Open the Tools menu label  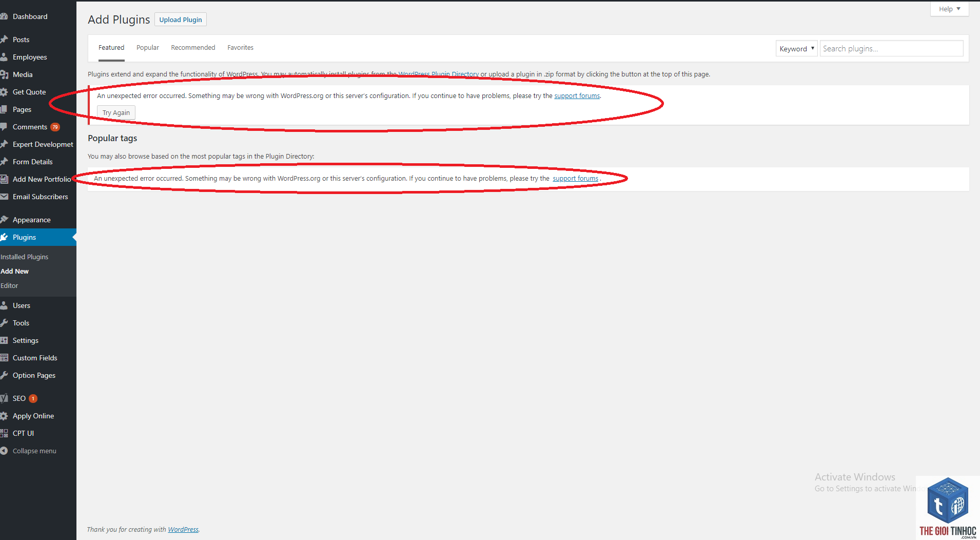pos(21,323)
